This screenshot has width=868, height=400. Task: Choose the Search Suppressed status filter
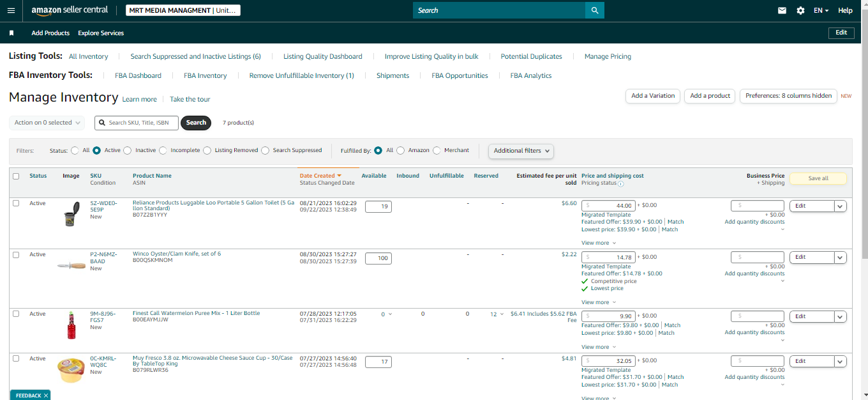pos(266,151)
